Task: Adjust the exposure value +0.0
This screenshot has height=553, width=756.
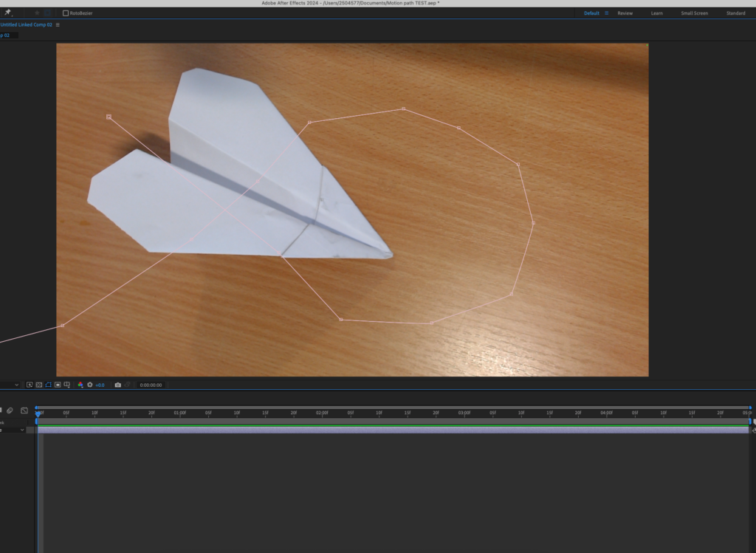Action: point(100,385)
